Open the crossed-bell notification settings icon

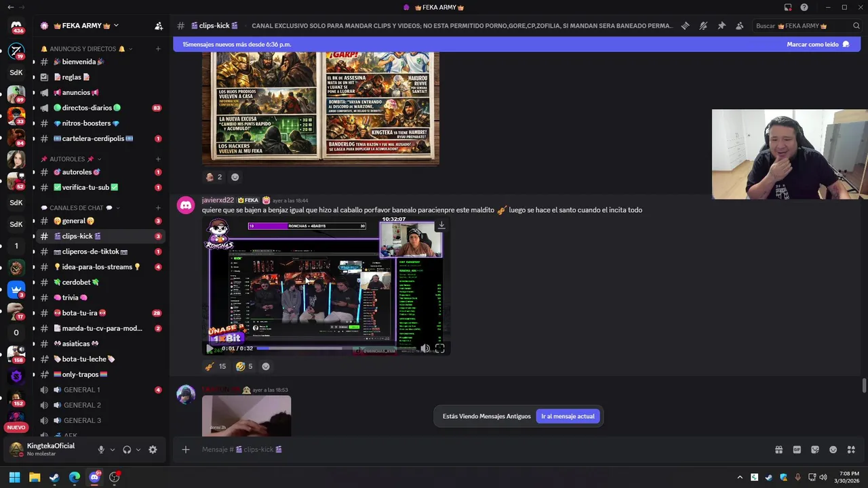point(703,26)
